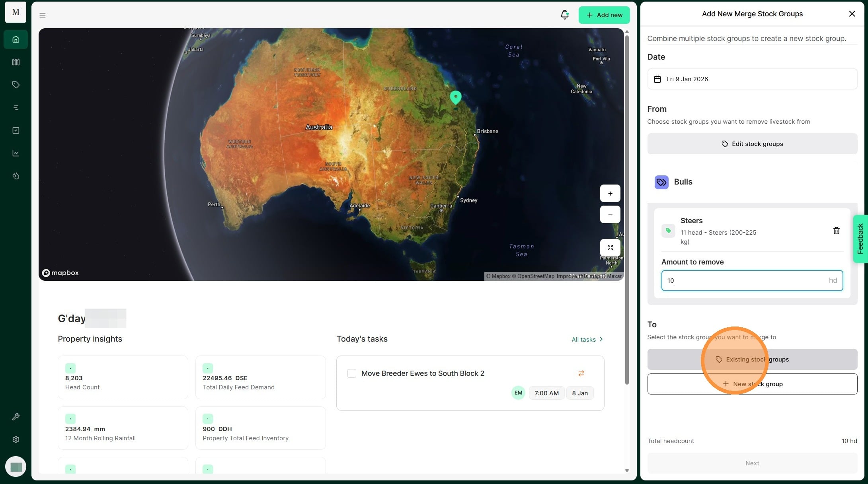Open the paddocks fence icon in sidebar
This screenshot has width=868, height=484.
[16, 62]
